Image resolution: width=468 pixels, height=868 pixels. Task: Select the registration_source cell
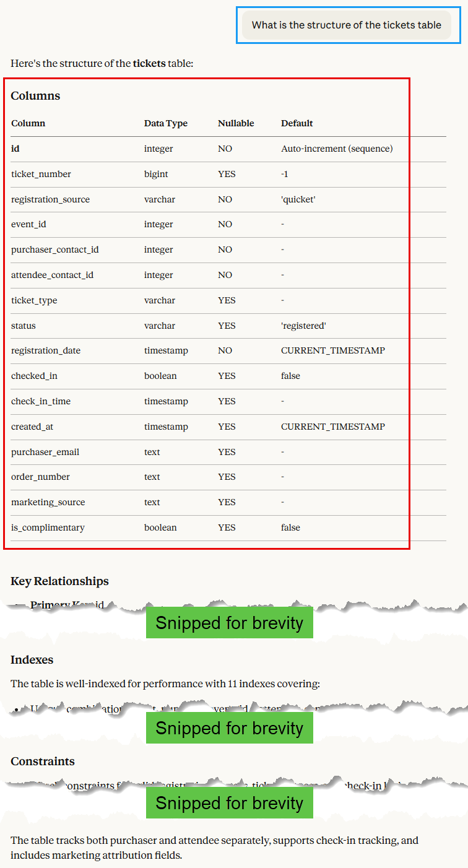coord(50,199)
